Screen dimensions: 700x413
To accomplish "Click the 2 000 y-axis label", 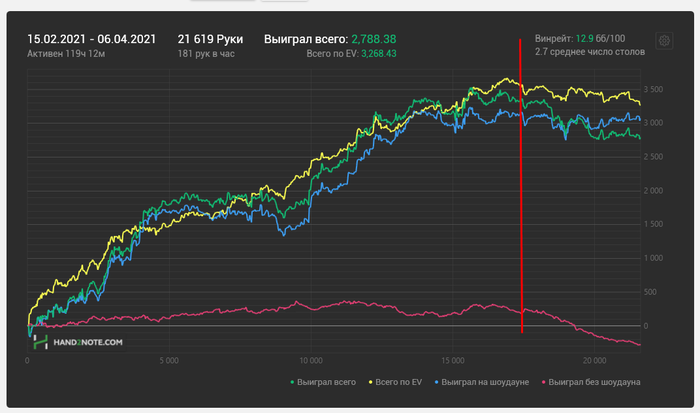I will [x=653, y=191].
